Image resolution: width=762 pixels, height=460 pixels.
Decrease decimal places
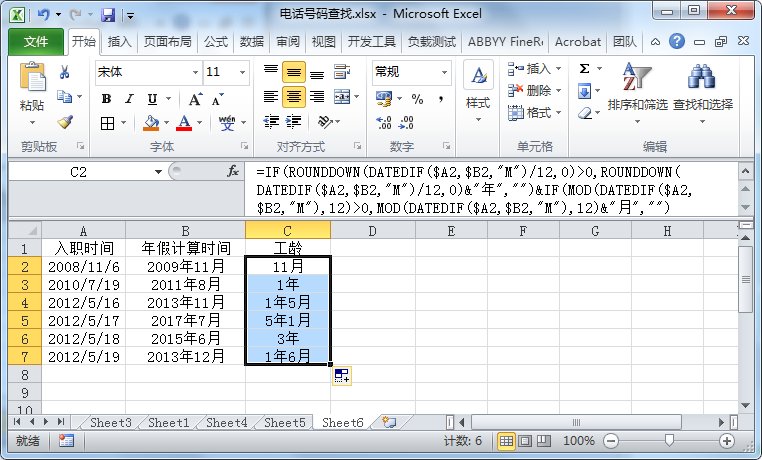406,122
